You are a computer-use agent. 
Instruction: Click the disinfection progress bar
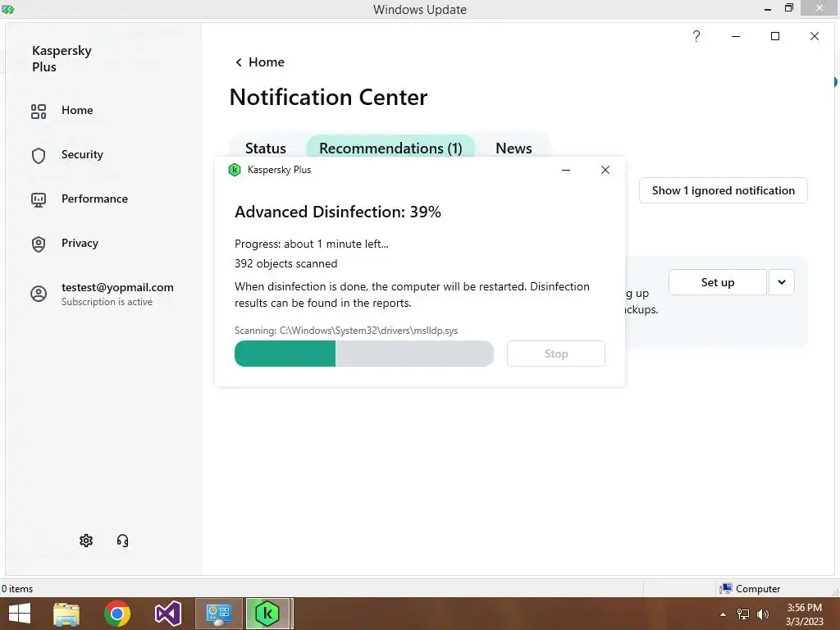pos(363,354)
